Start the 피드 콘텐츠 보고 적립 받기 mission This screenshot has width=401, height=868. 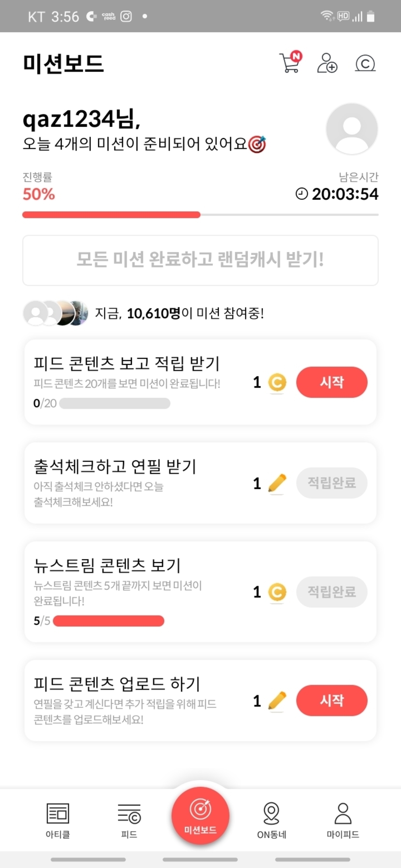pos(331,382)
